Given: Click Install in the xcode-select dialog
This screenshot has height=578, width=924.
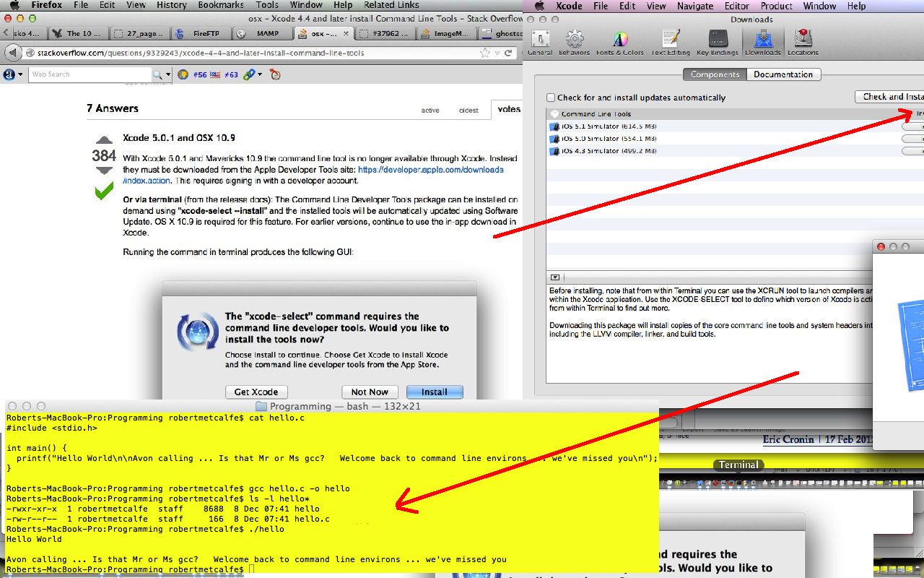Looking at the screenshot, I should 434,392.
